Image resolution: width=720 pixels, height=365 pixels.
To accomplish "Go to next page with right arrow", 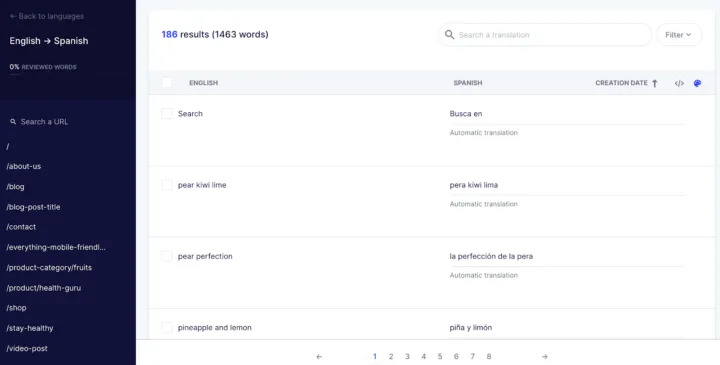I will click(x=545, y=356).
